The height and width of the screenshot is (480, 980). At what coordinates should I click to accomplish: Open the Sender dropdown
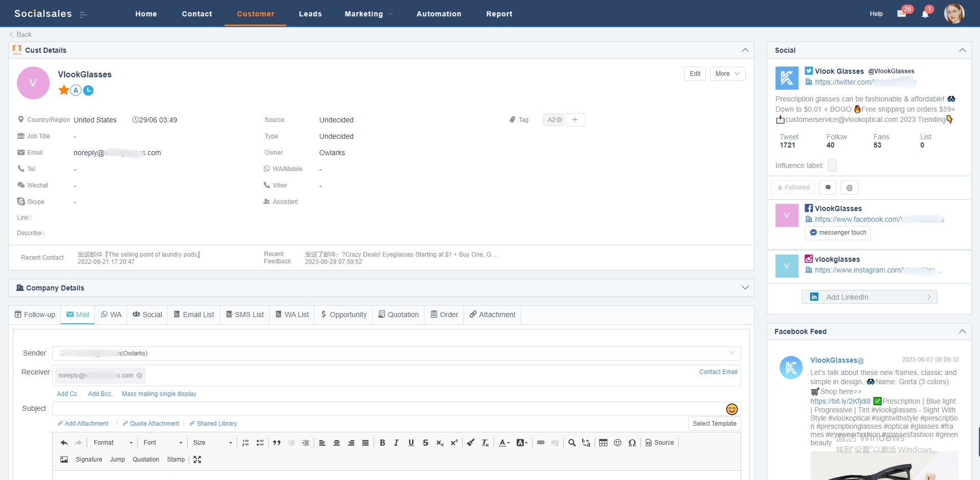click(396, 353)
